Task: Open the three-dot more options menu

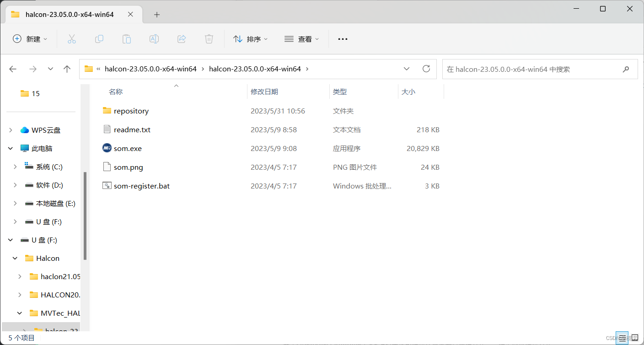Action: click(x=343, y=39)
